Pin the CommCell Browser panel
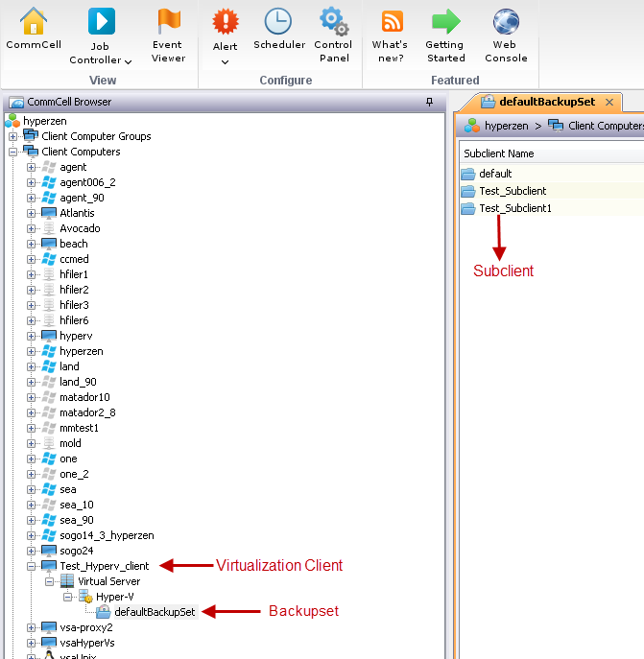 pyautogui.click(x=429, y=102)
